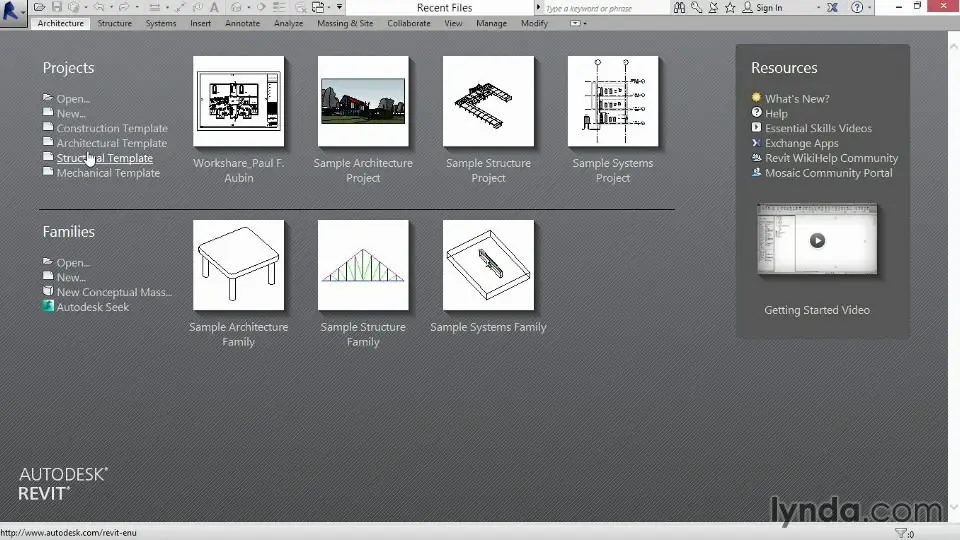Toggle the Thin Lines icon
The width and height of the screenshot is (960, 540).
pos(279,7)
